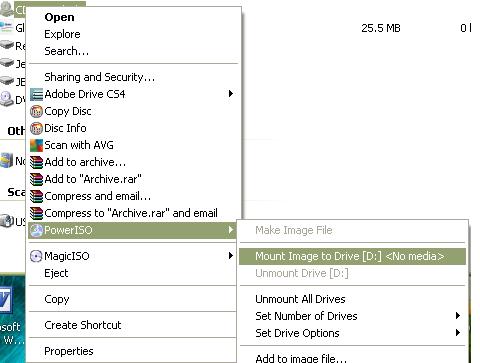Click the PowerISO disc icon
Image resolution: width=480 pixels, height=363 pixels.
tap(36, 230)
